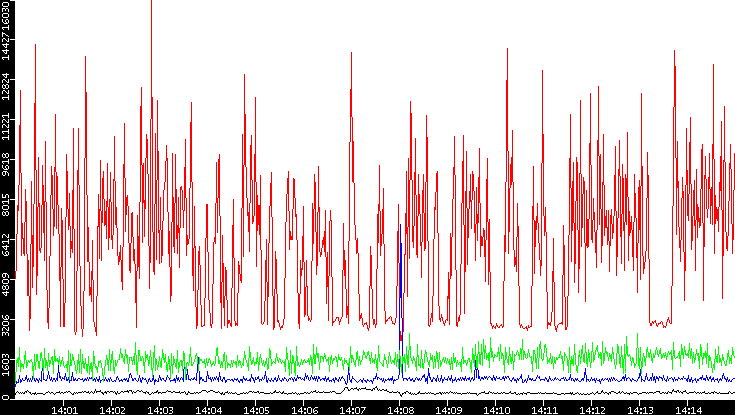
Task: Click the 14:02 time axis label
Action: click(112, 409)
